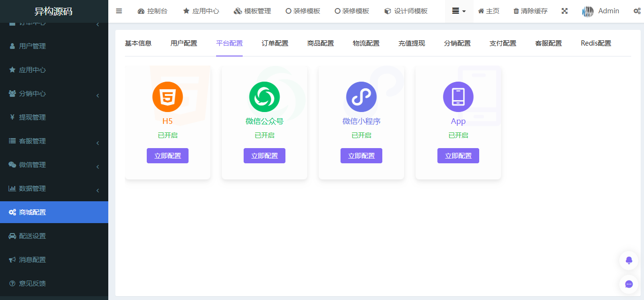This screenshot has width=644, height=300.
Task: Open the navbar list dropdown with caret
Action: click(x=458, y=10)
